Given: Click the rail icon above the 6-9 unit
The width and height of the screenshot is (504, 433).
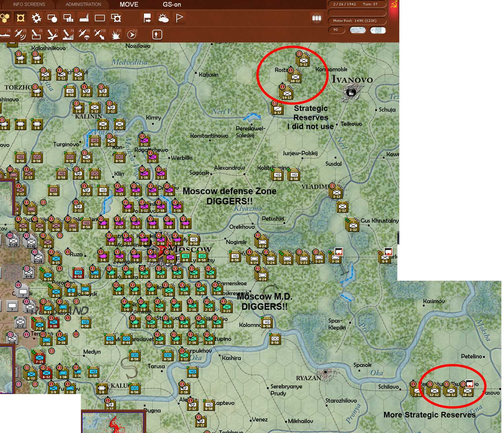Looking at the screenshot, I should click(x=388, y=252).
